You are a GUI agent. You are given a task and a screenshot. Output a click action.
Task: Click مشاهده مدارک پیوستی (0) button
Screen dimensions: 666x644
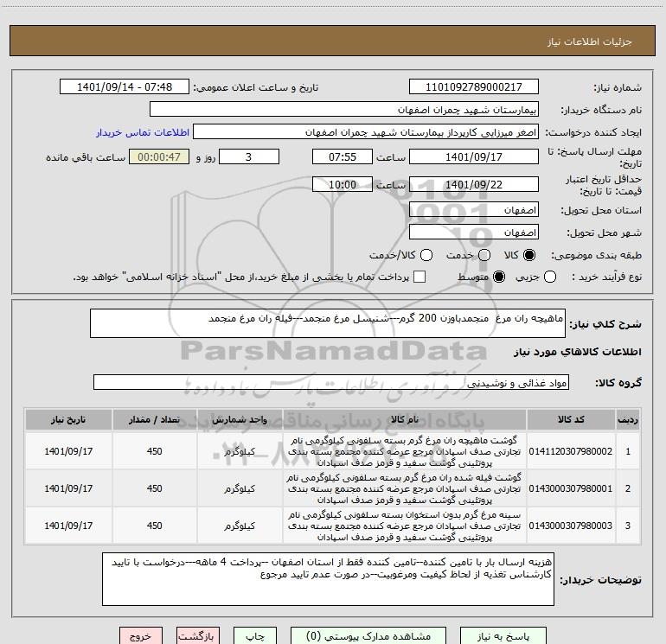point(368,636)
